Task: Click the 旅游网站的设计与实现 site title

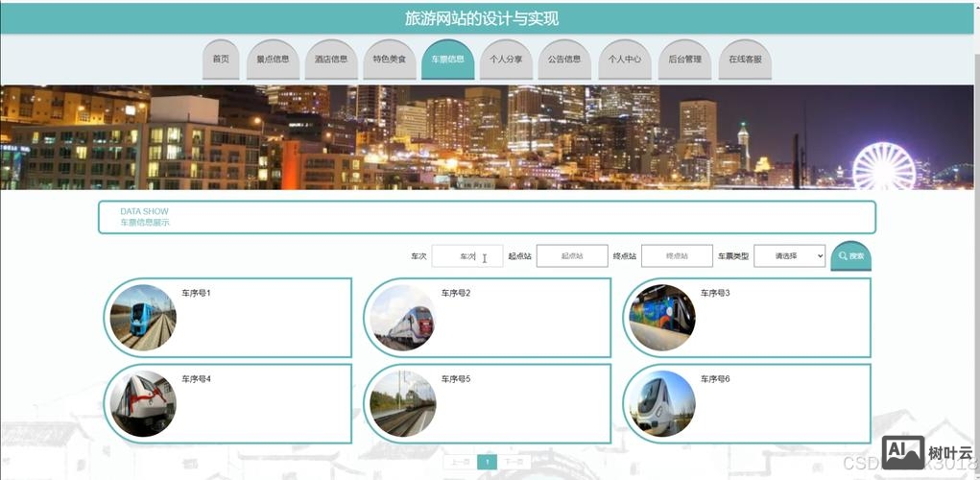Action: [481, 19]
